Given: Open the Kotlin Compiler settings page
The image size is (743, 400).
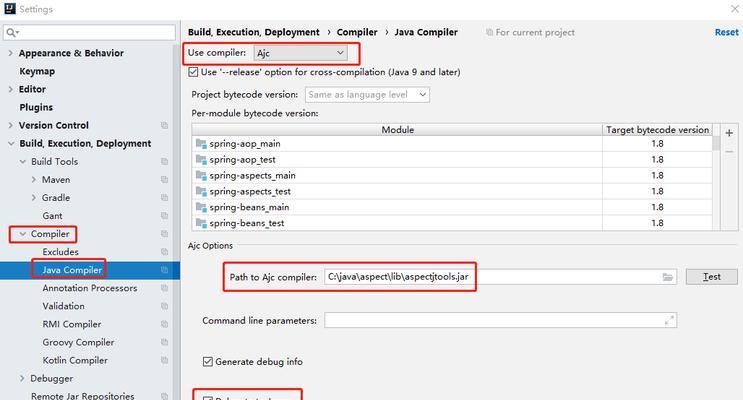Looking at the screenshot, I should click(75, 360).
